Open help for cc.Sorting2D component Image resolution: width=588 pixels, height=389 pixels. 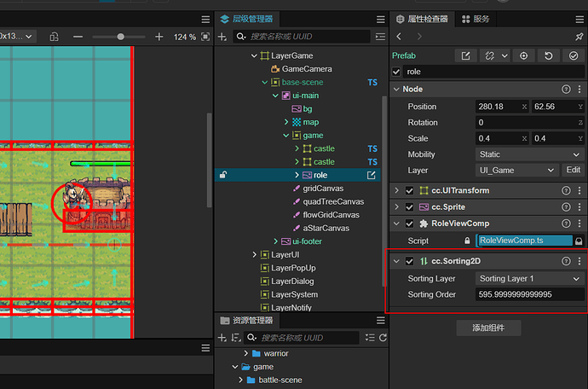pyautogui.click(x=566, y=261)
